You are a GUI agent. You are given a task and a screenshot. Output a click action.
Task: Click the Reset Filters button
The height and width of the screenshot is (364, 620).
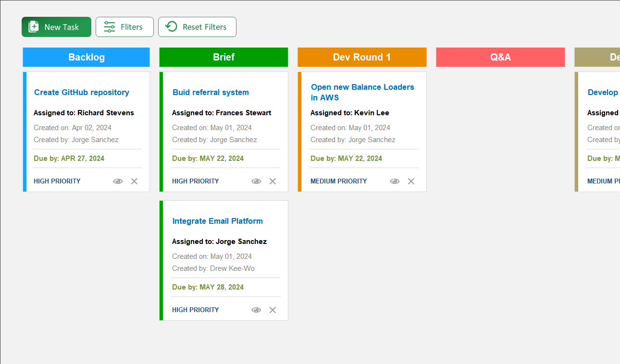click(x=197, y=26)
